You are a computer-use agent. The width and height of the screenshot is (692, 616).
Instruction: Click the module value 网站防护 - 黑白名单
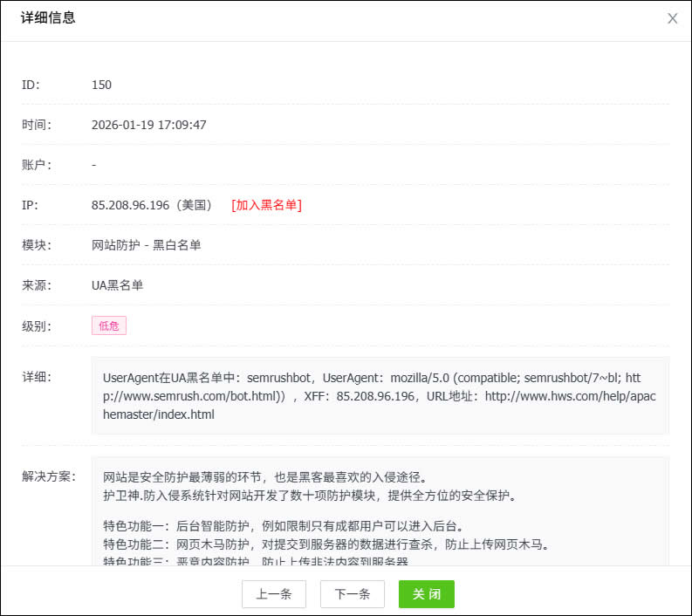146,245
